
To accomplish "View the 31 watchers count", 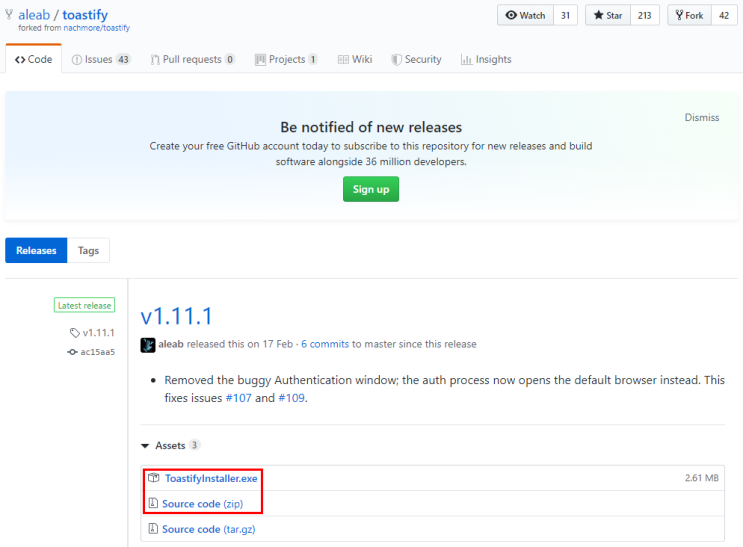I will (x=565, y=15).
